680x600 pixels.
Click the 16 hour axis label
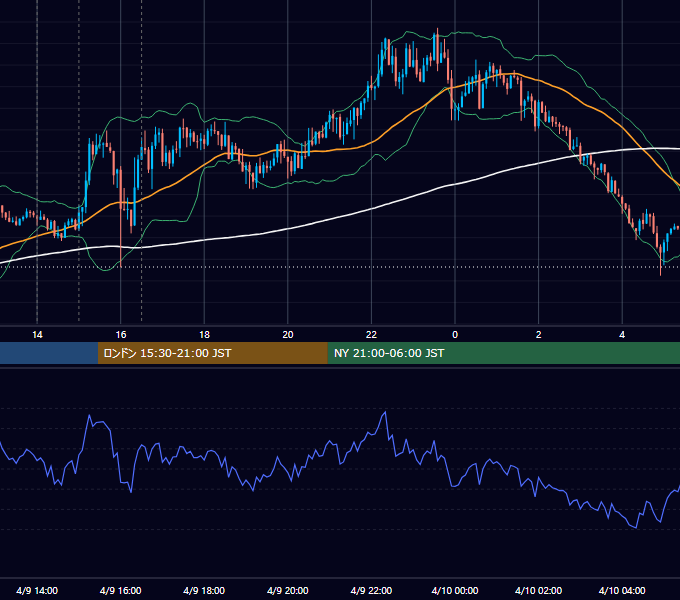pyautogui.click(x=121, y=335)
